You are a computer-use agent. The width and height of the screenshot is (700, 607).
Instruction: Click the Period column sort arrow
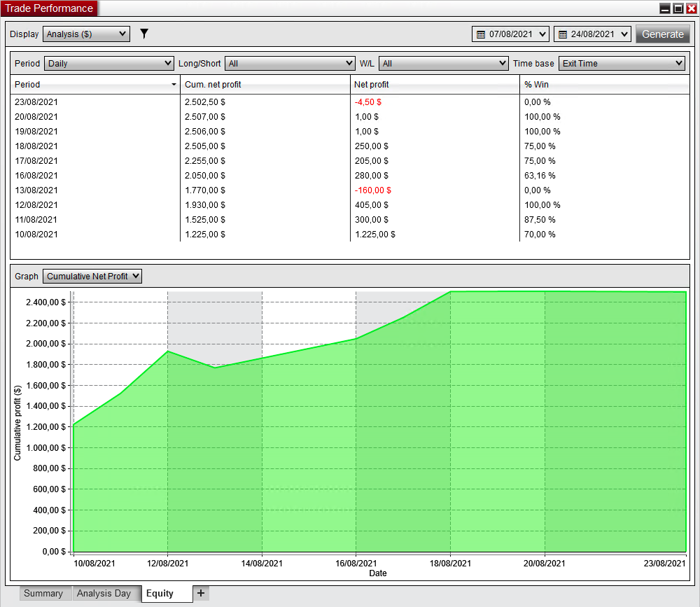174,85
